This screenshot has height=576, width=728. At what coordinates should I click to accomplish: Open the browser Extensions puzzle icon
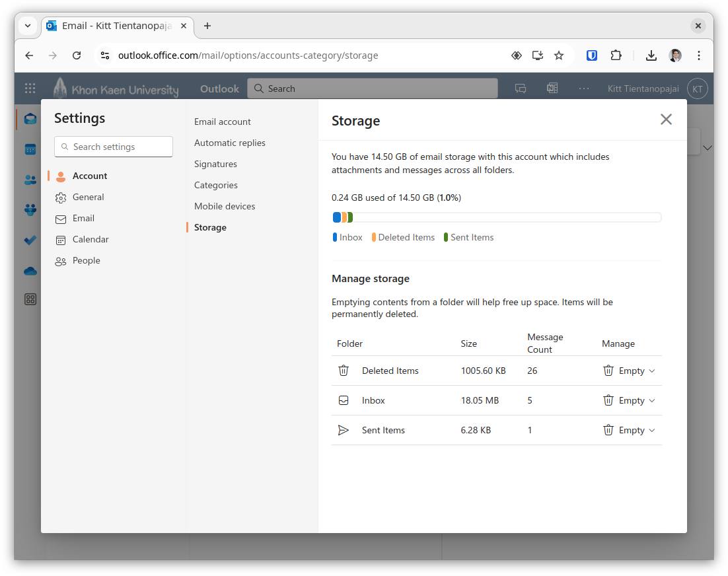coord(616,55)
